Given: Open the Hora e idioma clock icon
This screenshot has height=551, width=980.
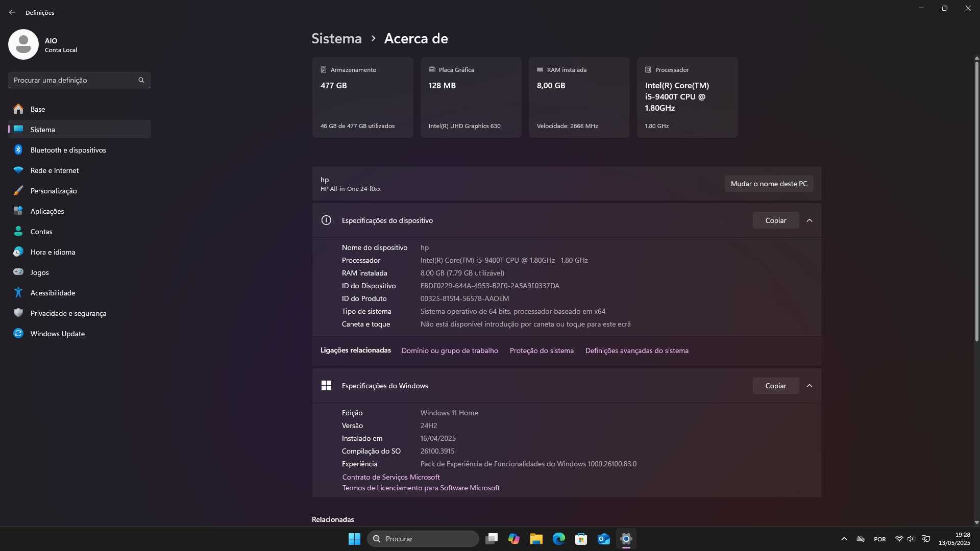Looking at the screenshot, I should 18,252.
